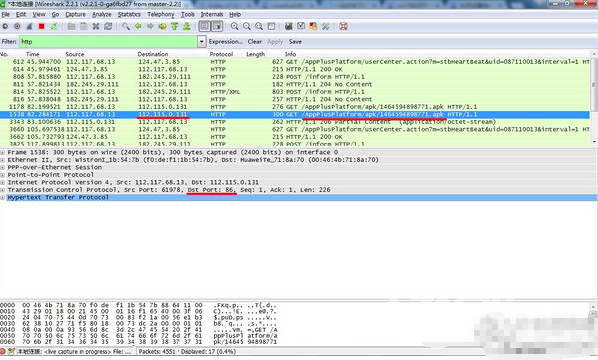Open the Statistics menu
This screenshot has width=598, height=360.
[x=129, y=14]
